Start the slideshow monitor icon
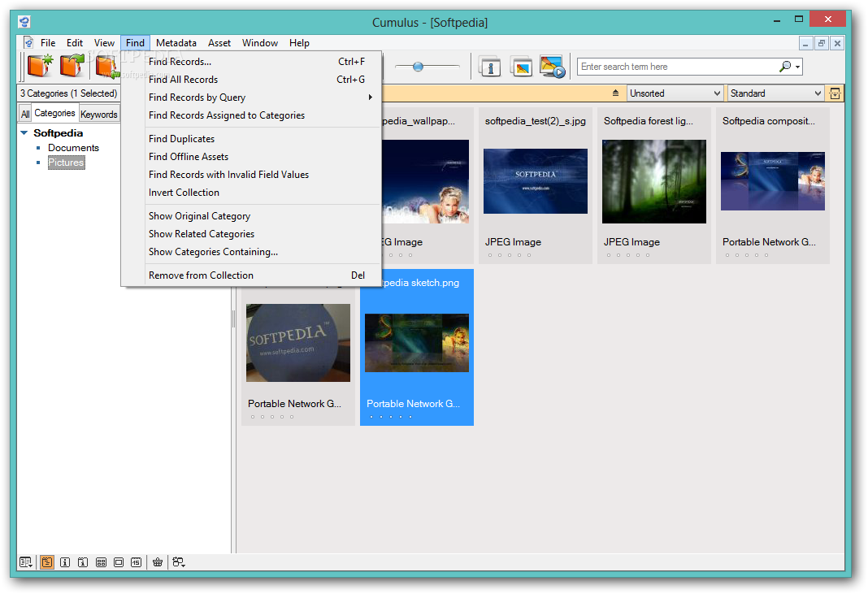 point(553,67)
